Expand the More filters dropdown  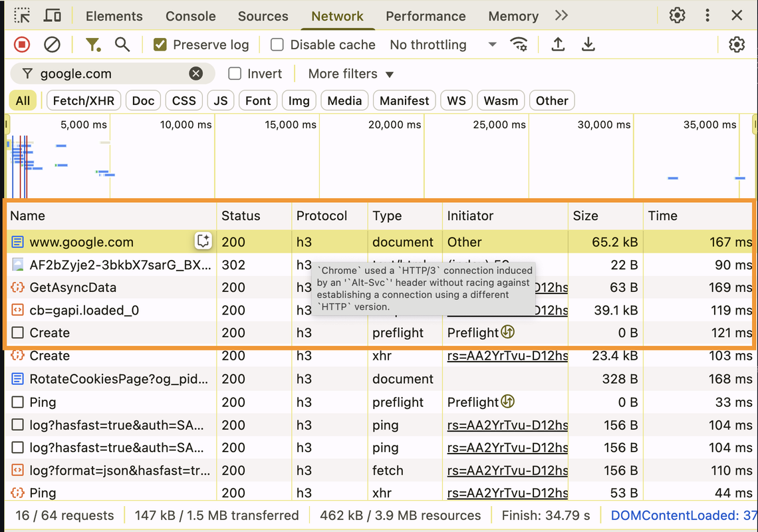coord(351,74)
